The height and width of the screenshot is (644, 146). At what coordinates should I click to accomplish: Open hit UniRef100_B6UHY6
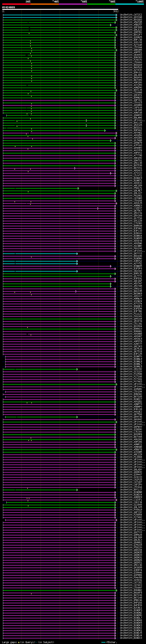[x=131, y=77]
